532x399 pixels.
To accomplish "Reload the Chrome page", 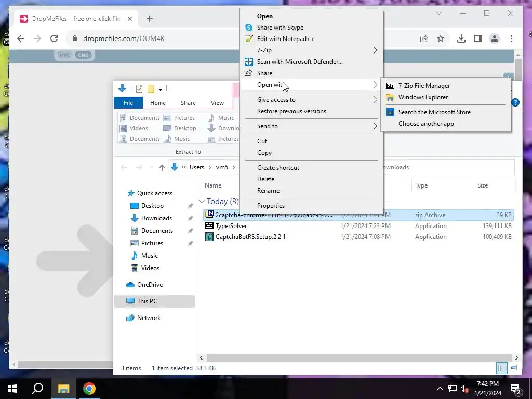I will (x=54, y=38).
